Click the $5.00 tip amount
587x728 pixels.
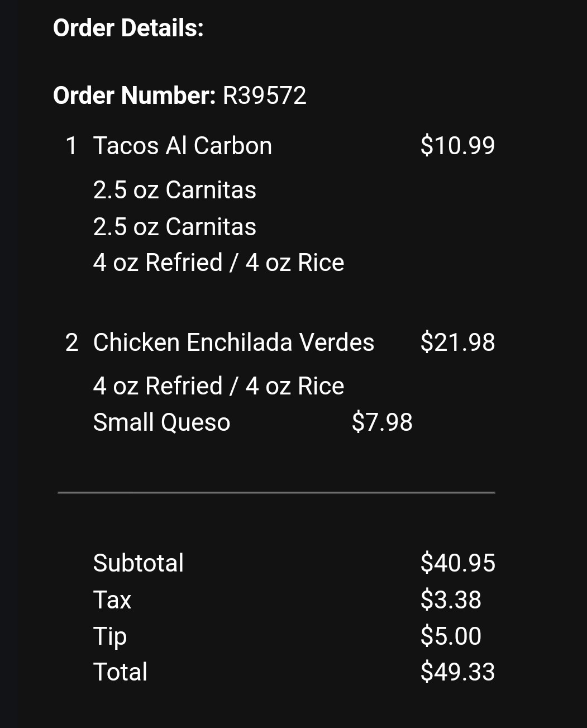(x=451, y=636)
